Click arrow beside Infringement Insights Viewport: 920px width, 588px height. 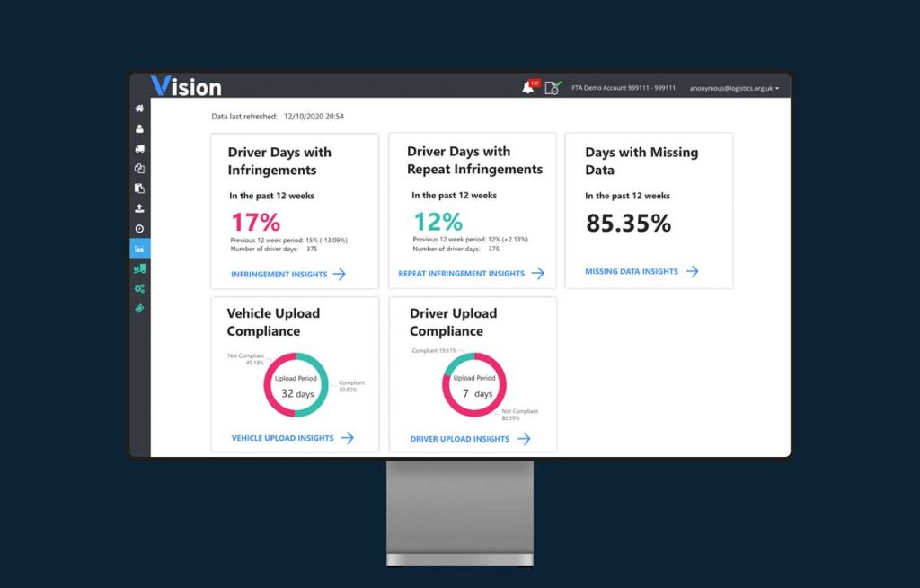[339, 274]
